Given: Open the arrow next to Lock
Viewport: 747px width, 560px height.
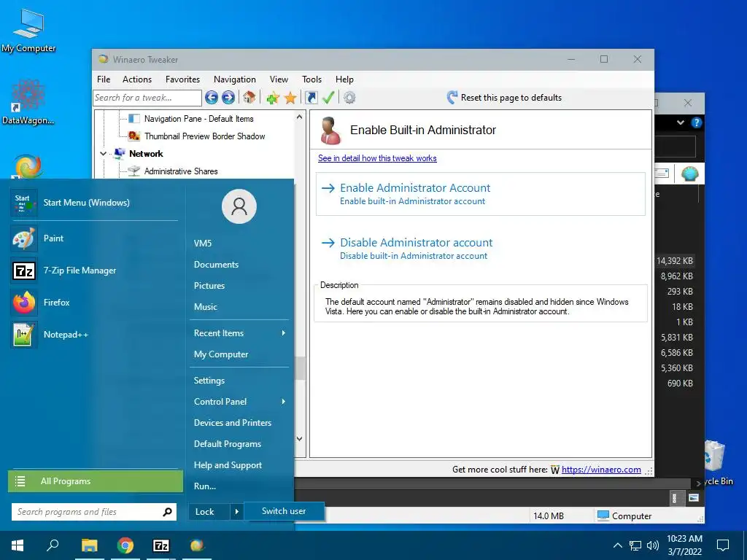Looking at the screenshot, I should point(236,512).
